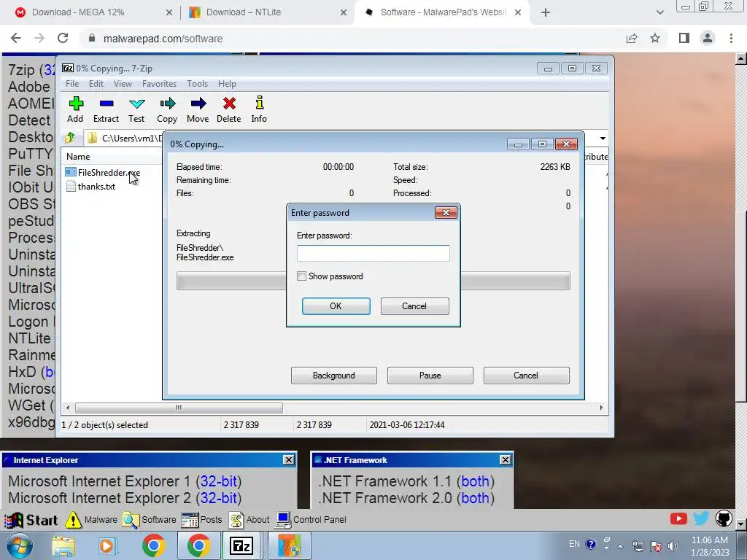Click the Add toolbar icon in 7-Zip
Viewport: 747px width, 560px height.
tap(75, 109)
